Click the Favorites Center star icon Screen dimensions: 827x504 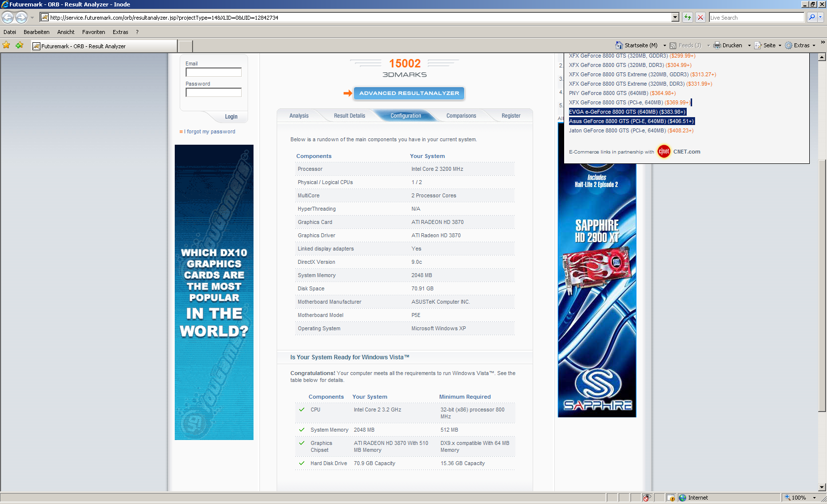(x=6, y=45)
